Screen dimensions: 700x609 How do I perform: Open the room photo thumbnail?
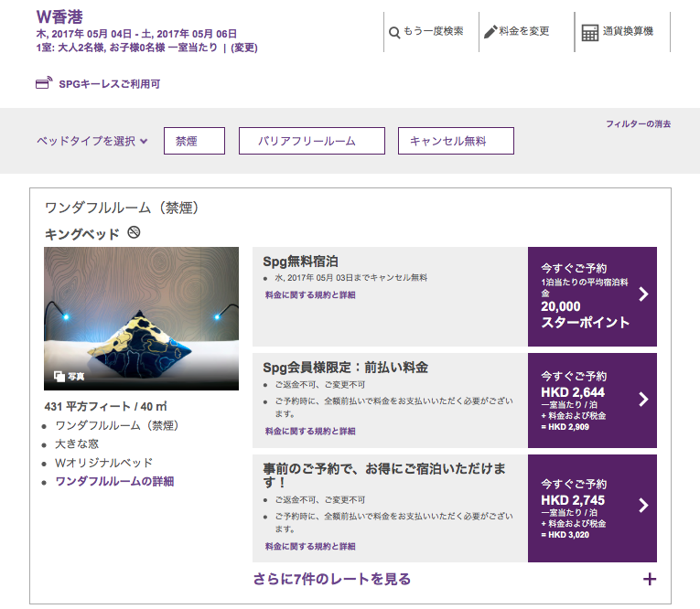click(x=141, y=318)
